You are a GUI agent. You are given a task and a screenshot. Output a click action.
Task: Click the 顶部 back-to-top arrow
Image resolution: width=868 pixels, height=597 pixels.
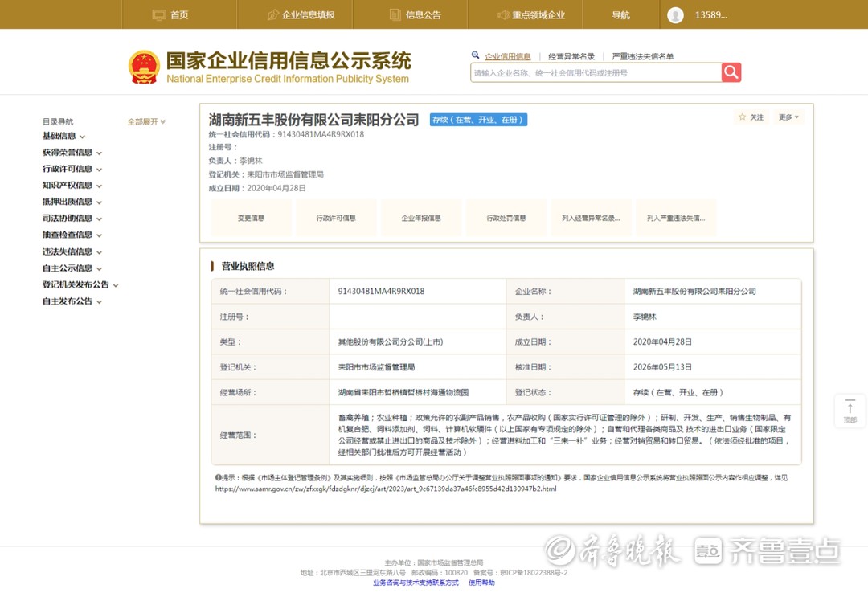coord(850,411)
